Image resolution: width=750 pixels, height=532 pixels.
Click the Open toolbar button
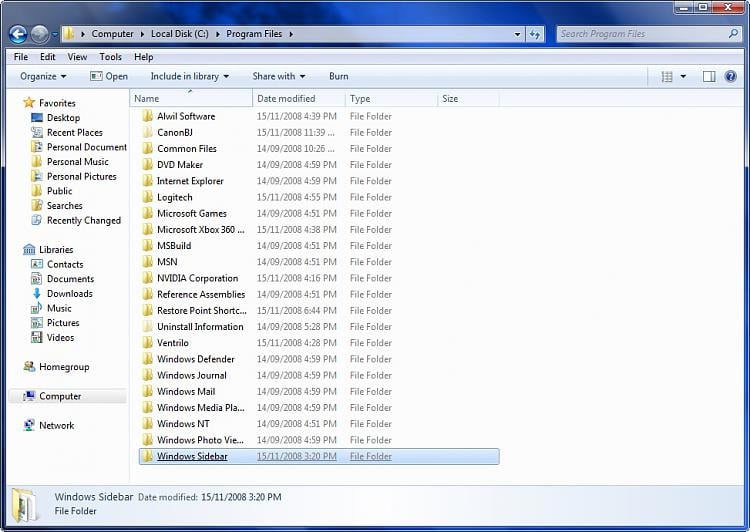tap(109, 77)
